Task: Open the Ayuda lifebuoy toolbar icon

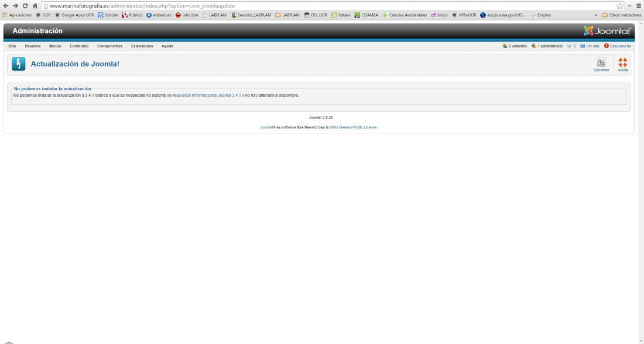Action: point(623,65)
